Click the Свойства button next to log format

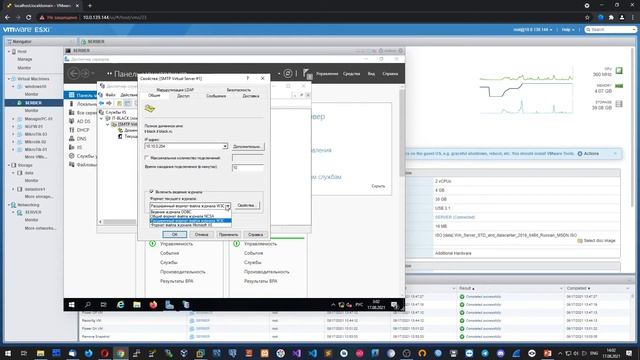pyautogui.click(x=246, y=205)
